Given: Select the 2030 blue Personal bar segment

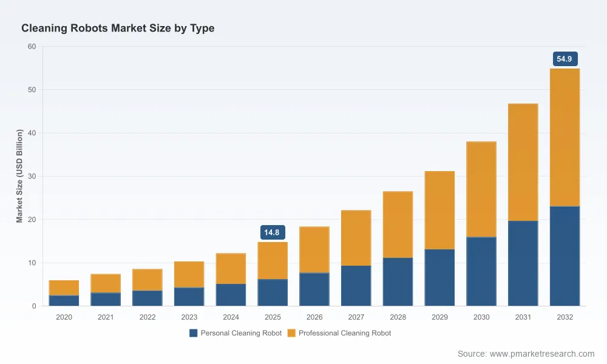Looking at the screenshot, I should 481,272.
